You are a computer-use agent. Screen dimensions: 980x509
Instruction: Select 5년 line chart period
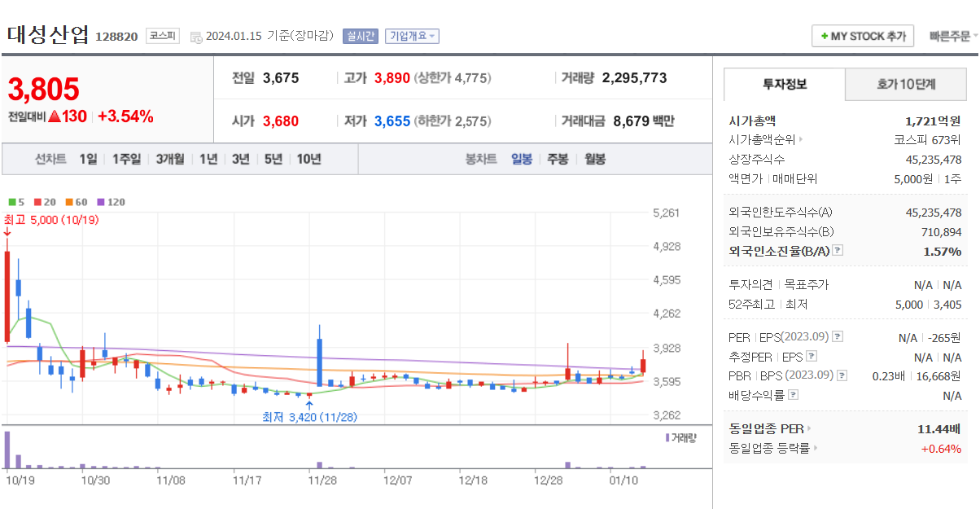tap(273, 159)
